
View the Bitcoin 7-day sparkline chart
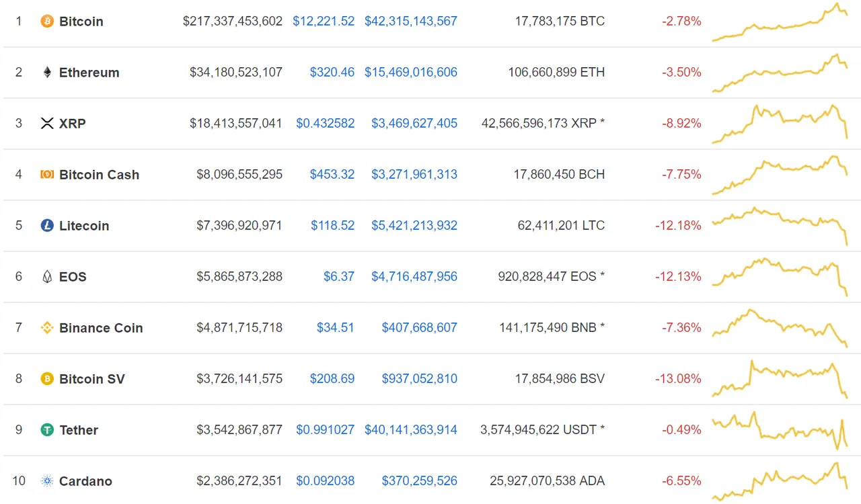(x=780, y=22)
